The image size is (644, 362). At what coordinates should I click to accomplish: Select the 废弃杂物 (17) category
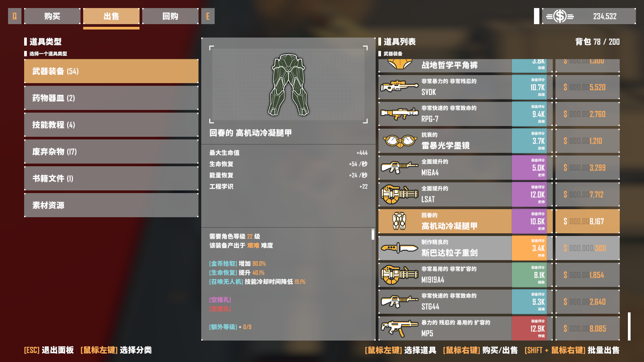[111, 152]
